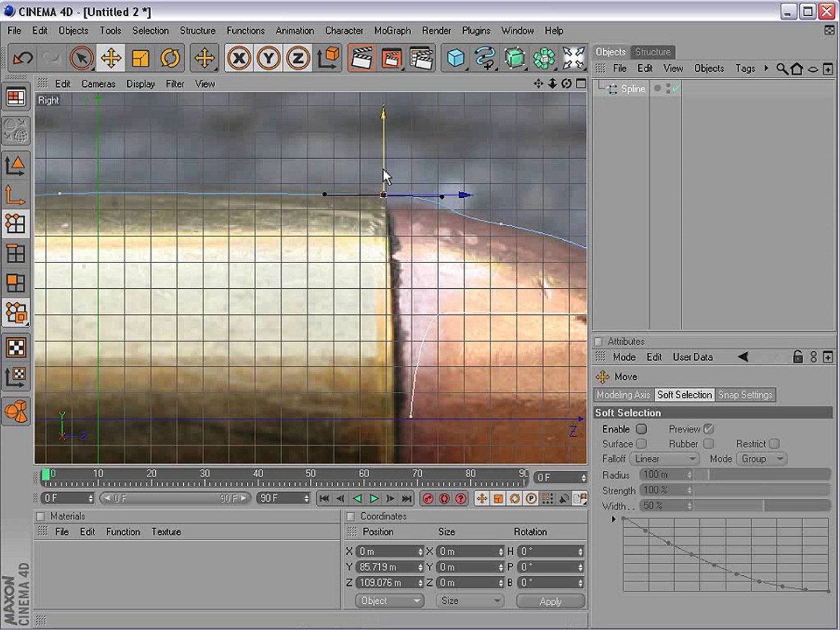Toggle the X axis lock

coord(239,58)
